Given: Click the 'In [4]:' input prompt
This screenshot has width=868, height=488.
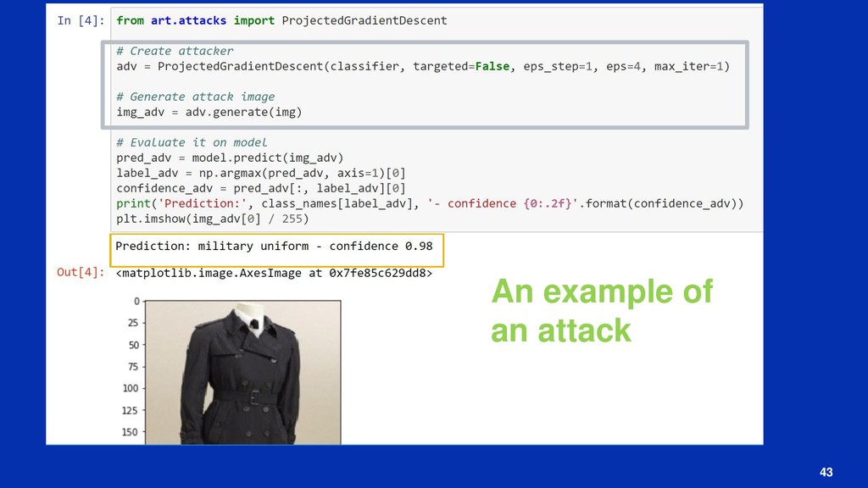Looking at the screenshot, I should [x=81, y=20].
